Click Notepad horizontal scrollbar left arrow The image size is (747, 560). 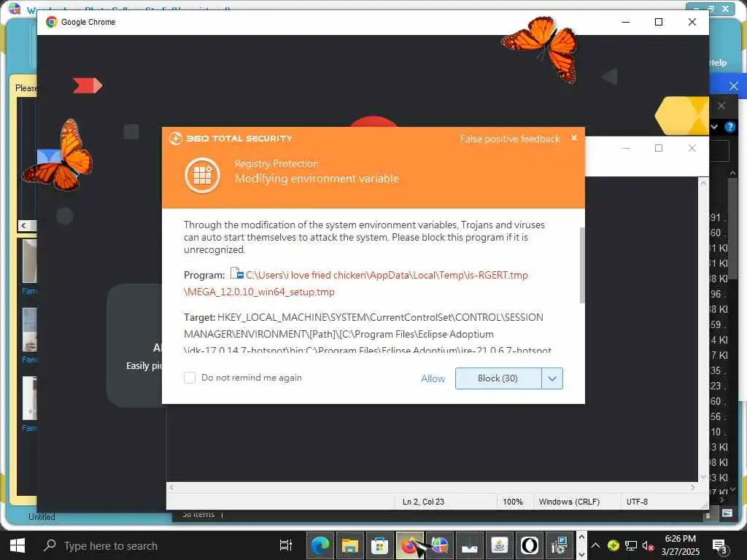[x=172, y=487]
